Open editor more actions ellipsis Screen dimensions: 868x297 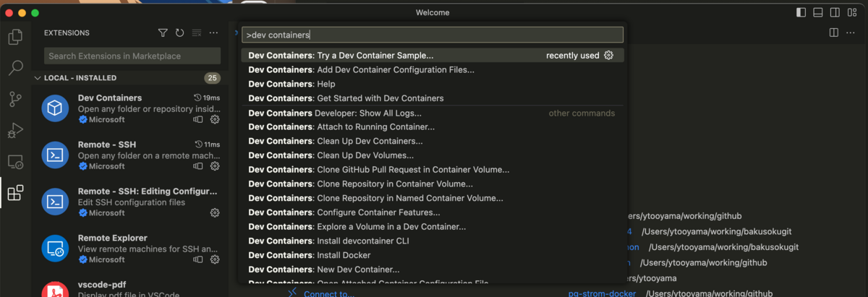point(852,33)
